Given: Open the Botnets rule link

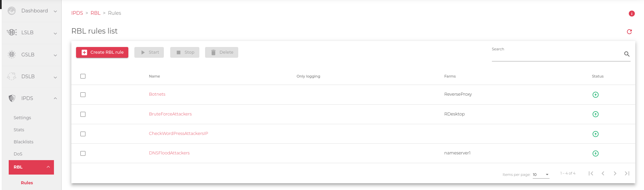Looking at the screenshot, I should 157,94.
